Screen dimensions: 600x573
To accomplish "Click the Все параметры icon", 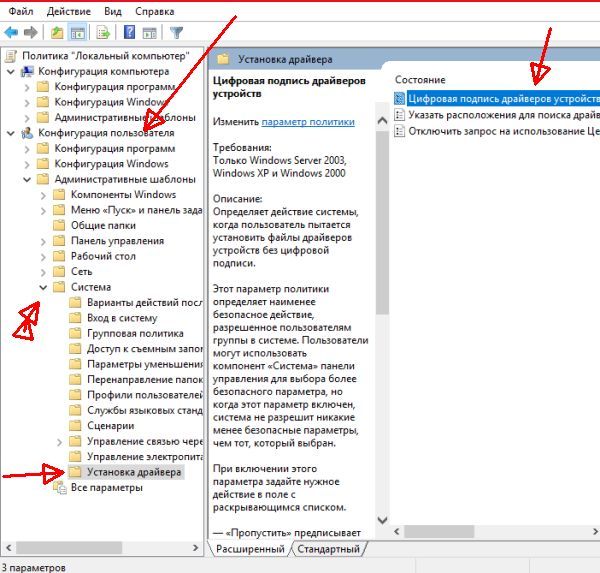I will [59, 488].
